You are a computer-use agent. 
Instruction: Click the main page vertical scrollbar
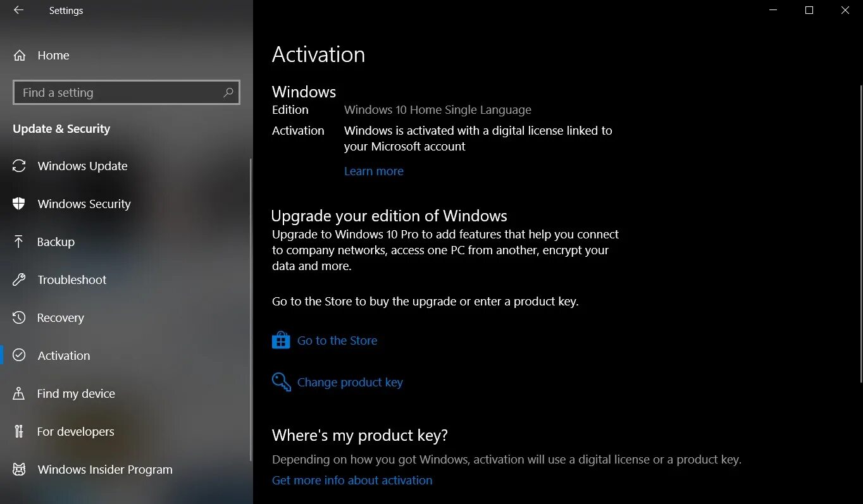[x=860, y=234]
